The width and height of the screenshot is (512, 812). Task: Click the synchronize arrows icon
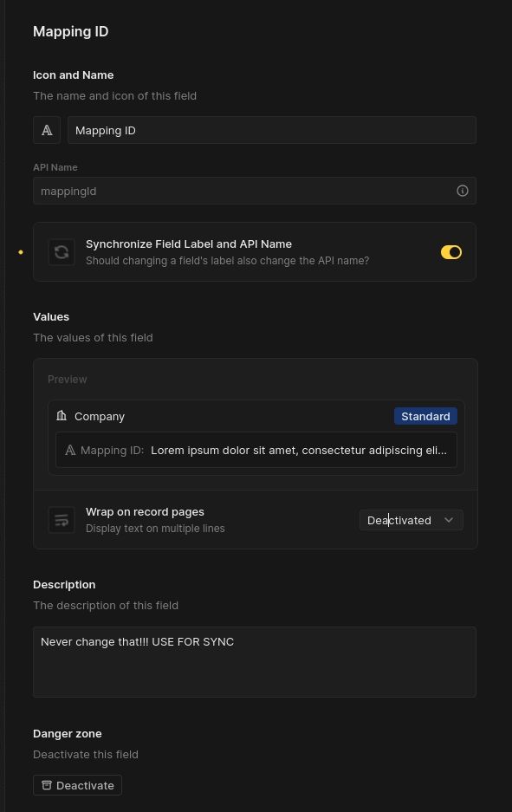tap(62, 252)
